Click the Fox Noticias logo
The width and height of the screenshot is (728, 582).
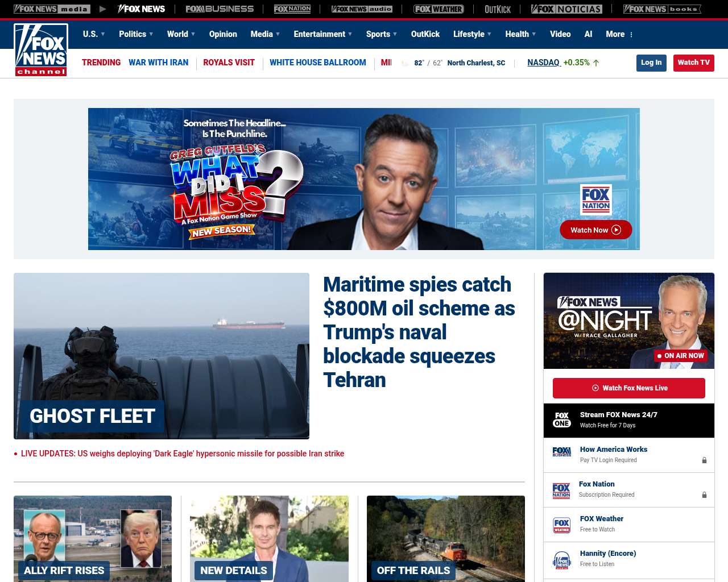(566, 9)
